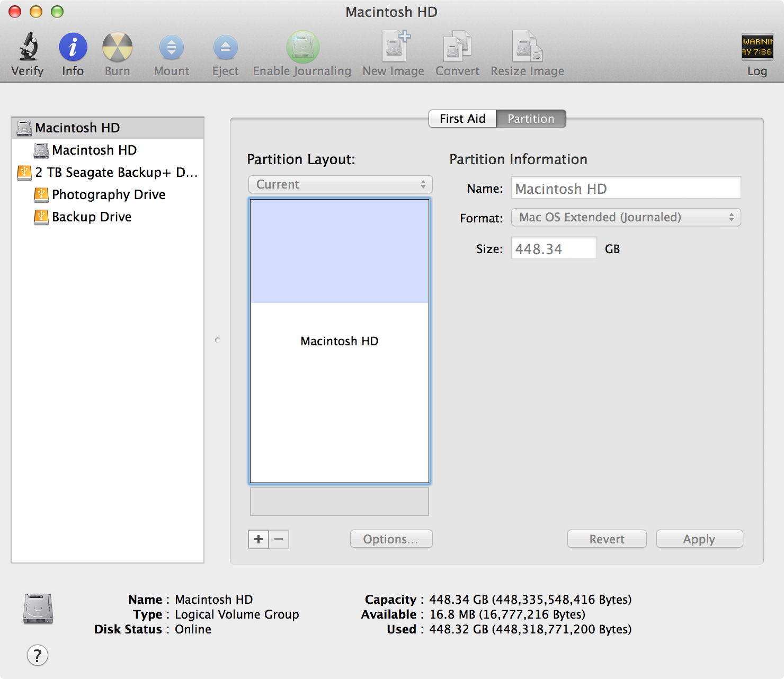The image size is (784, 679).
Task: Click the Eject toolbar icon
Action: click(226, 48)
